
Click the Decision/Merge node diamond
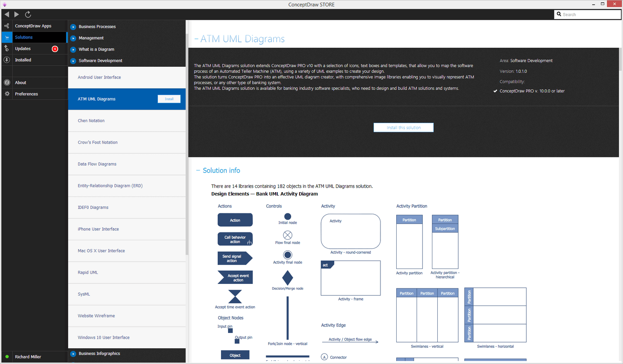coord(287,278)
